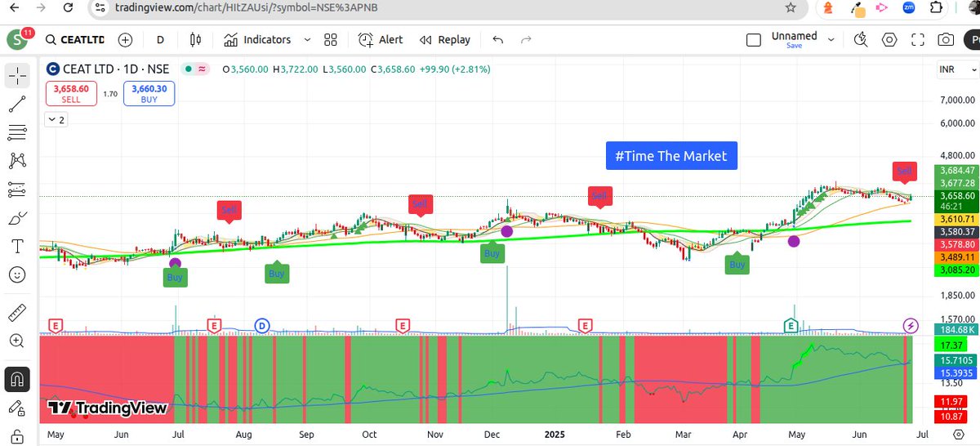
Task: Take a chart snapshot with camera icon
Action: (x=946, y=39)
